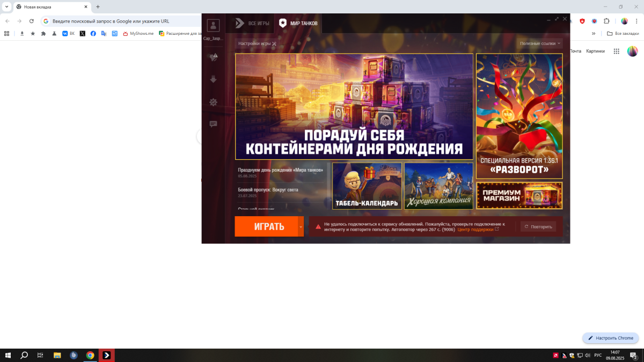Open the Хорошая компания banner
The image size is (644, 362).
pos(438,186)
